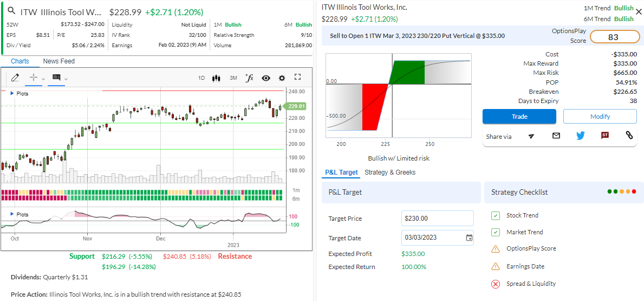This screenshot has width=644, height=301.
Task: Open annotation tool dropdown arrow
Action: click(66, 78)
